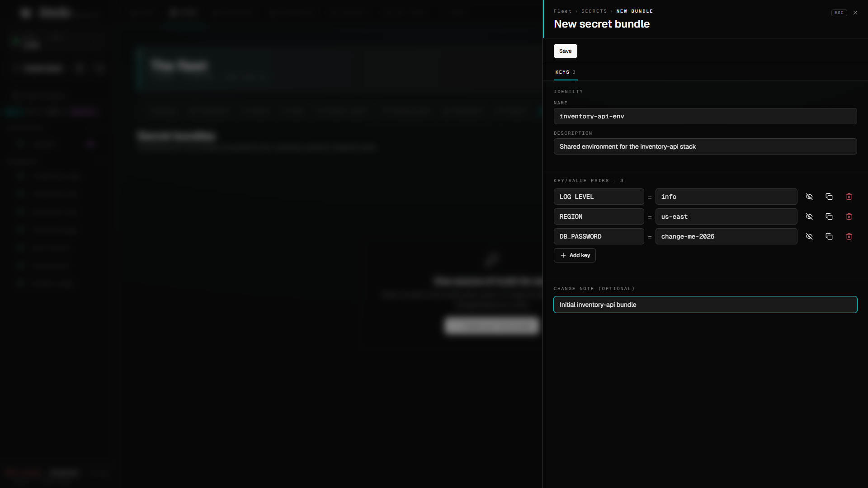Delete the DB_PASSWORD key row
This screenshot has height=488, width=868.
[x=849, y=237]
